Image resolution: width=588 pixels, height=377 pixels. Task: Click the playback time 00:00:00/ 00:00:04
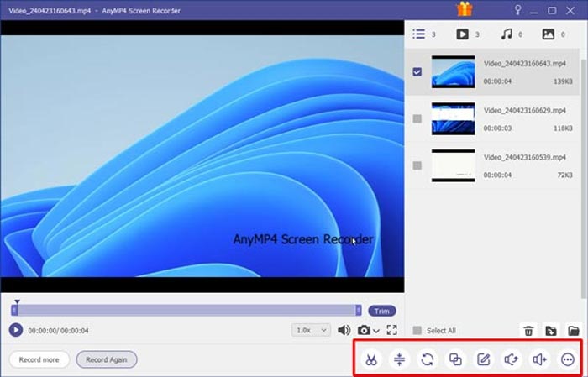58,331
